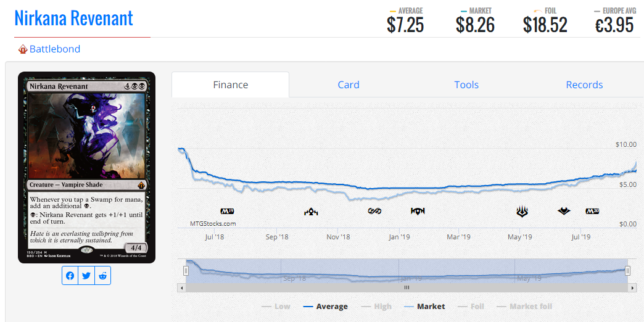This screenshot has width=644, height=322.
Task: Click the set marker near Nov '18
Action: coord(374,211)
